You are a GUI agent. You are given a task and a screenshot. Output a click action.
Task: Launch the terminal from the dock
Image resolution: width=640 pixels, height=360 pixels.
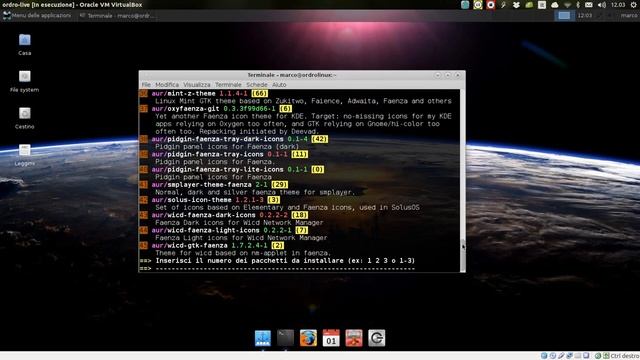(x=285, y=338)
